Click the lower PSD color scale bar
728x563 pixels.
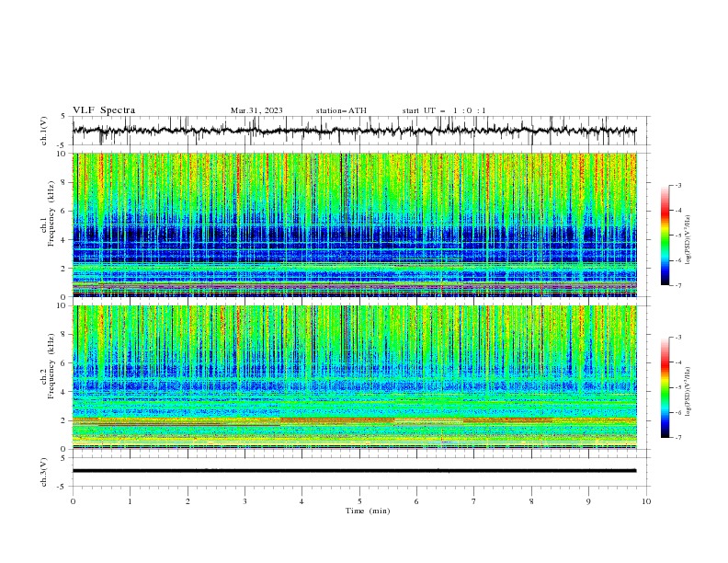[x=665, y=387]
